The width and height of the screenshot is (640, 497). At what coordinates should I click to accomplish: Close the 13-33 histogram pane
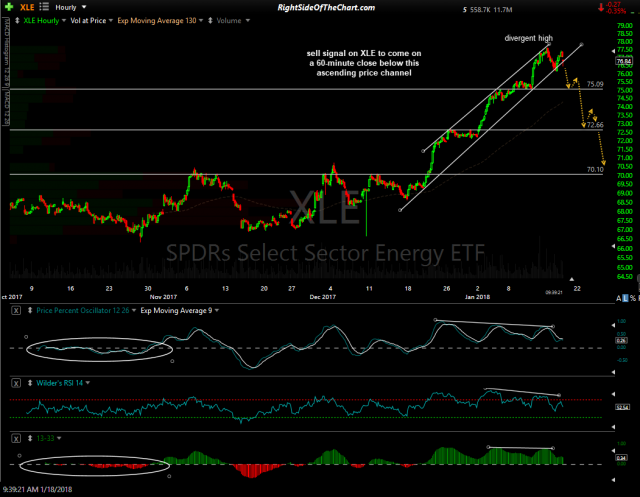16,437
